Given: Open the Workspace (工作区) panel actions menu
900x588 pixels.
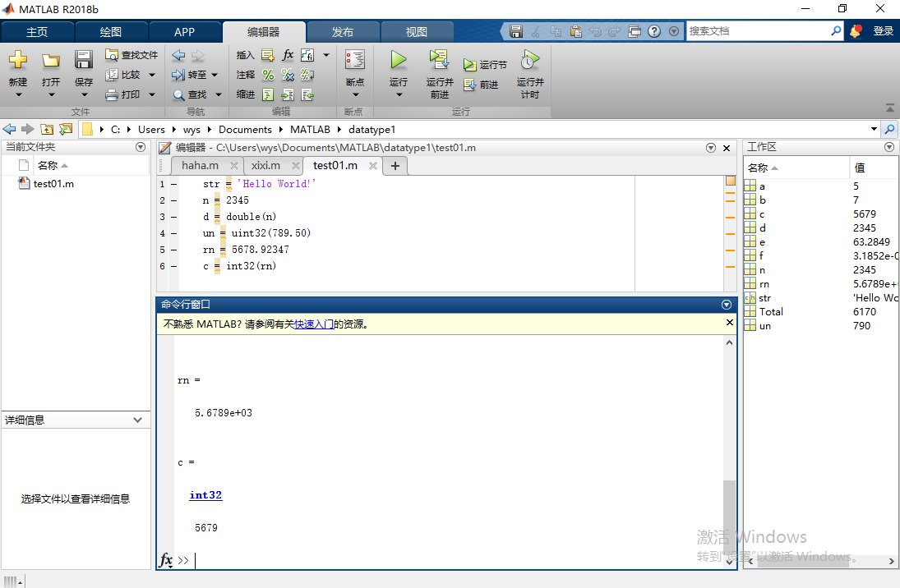Looking at the screenshot, I should [x=889, y=148].
